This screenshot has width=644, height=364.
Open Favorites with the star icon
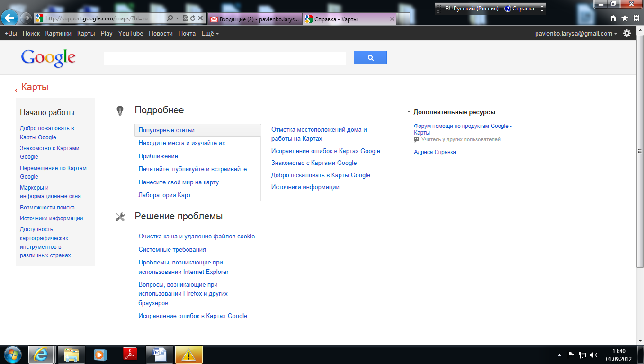625,18
